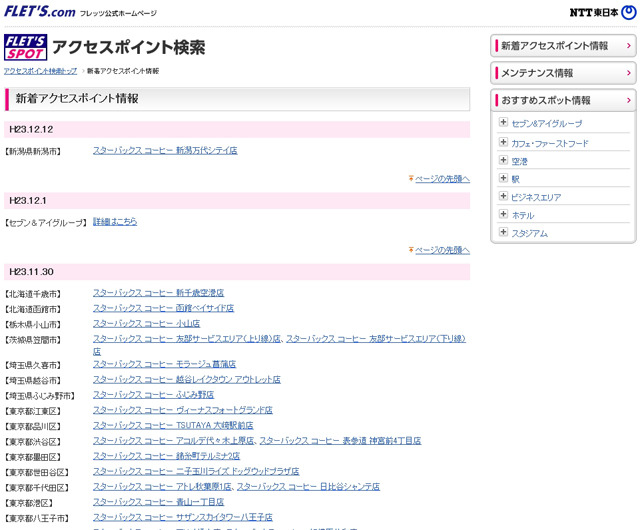Expand the 駅 plus icon

click(x=503, y=178)
